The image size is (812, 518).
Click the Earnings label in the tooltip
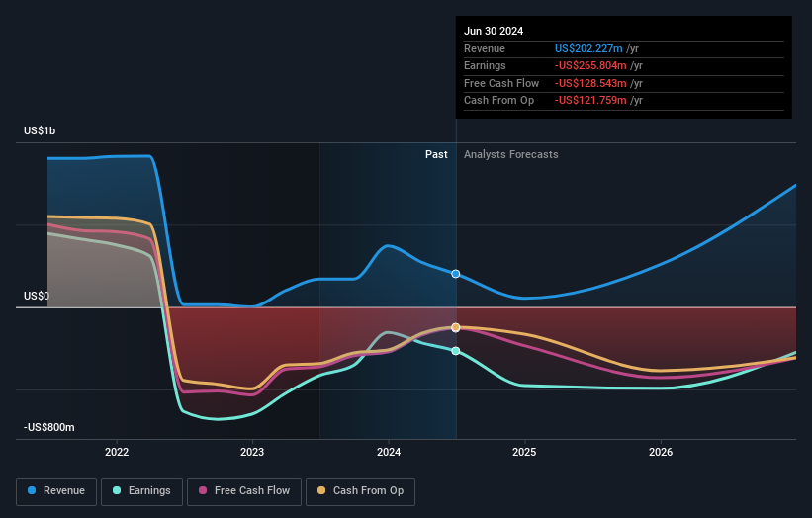(x=485, y=65)
